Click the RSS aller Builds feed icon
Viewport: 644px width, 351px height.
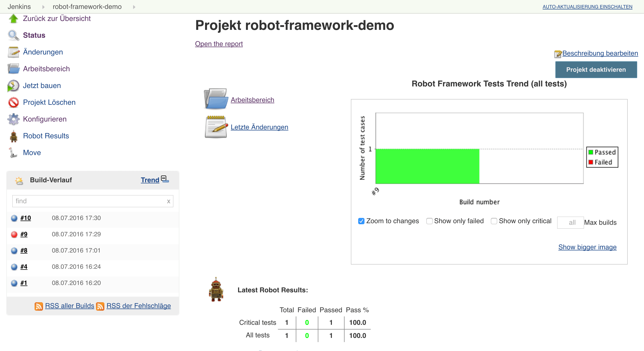coord(39,306)
